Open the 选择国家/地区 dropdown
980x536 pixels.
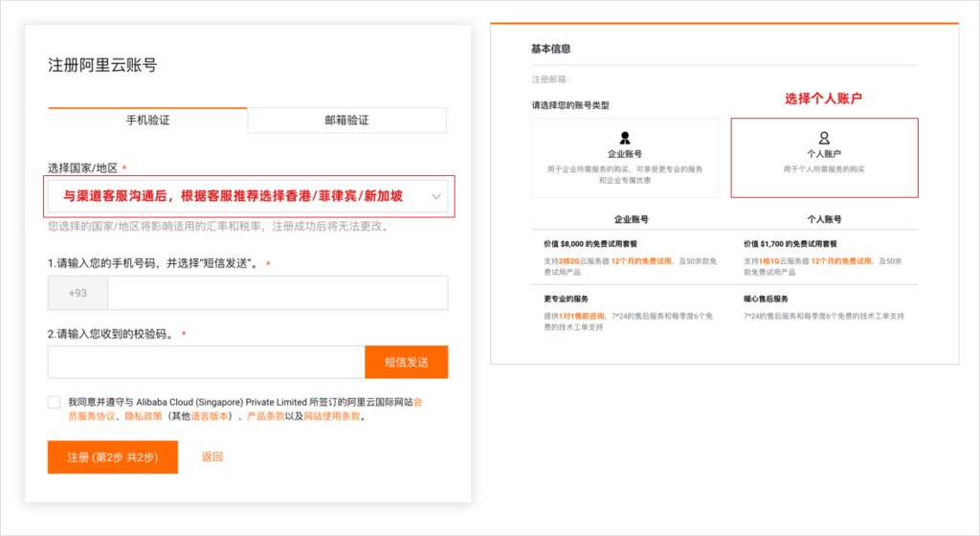[x=248, y=196]
